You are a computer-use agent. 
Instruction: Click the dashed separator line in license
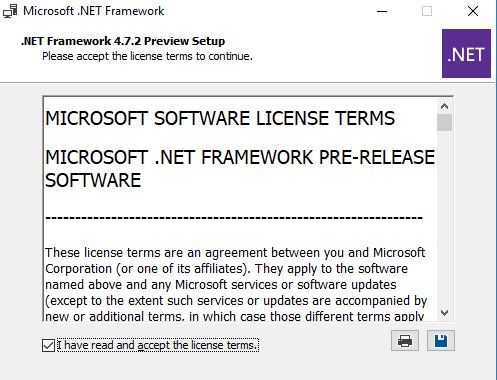pyautogui.click(x=234, y=218)
